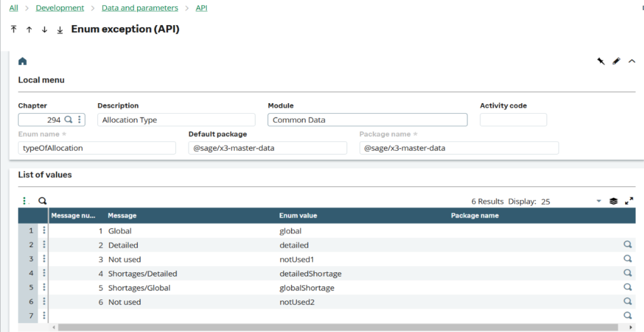Click the home icon in the panel header
The height and width of the screenshot is (332, 644).
pos(23,61)
